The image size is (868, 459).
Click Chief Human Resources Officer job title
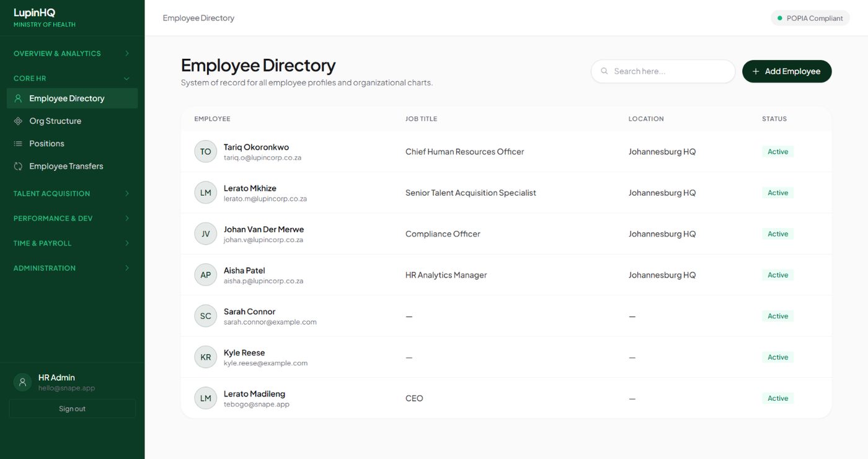[x=464, y=152]
